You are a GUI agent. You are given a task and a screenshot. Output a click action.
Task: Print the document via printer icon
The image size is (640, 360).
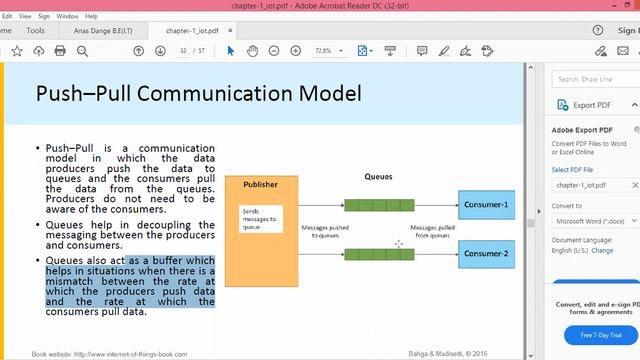tap(60, 51)
